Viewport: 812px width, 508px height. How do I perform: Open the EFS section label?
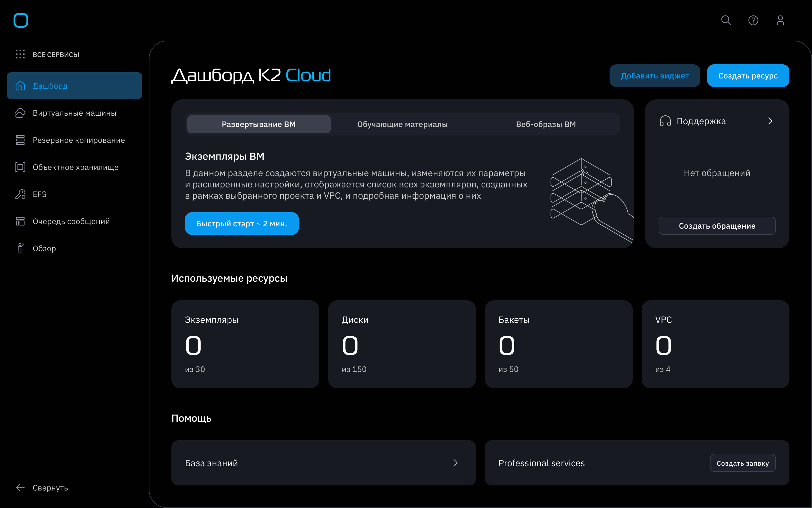coord(39,194)
